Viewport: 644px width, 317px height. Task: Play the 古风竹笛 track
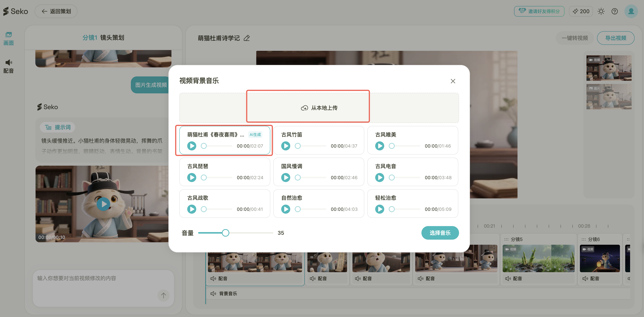tap(286, 146)
